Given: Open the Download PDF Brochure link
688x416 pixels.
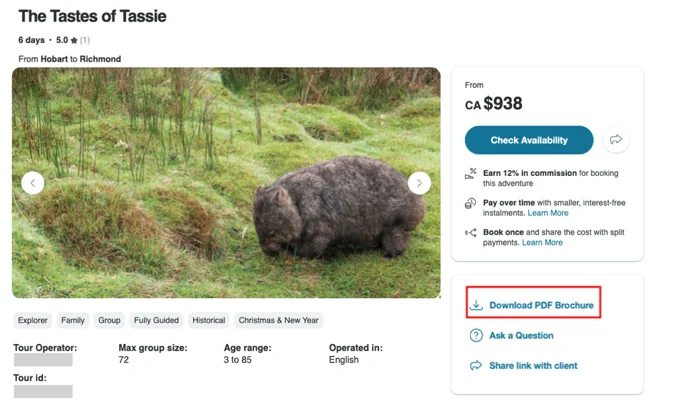Looking at the screenshot, I should [541, 305].
